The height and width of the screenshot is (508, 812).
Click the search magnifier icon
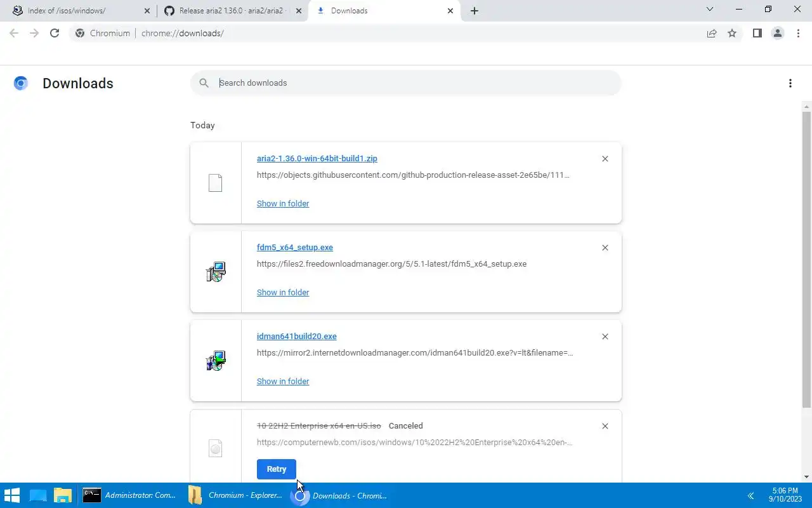click(204, 83)
